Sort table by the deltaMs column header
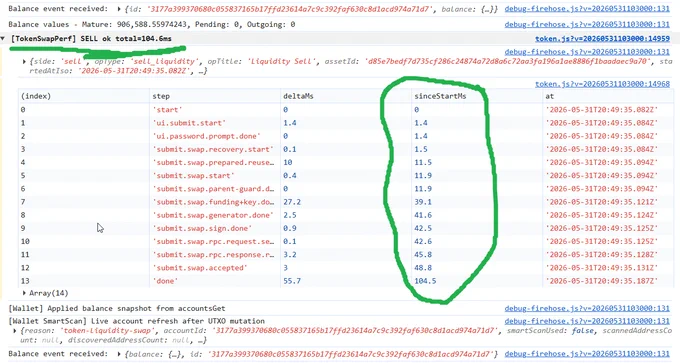This screenshot has height=363, width=680. (x=346, y=96)
